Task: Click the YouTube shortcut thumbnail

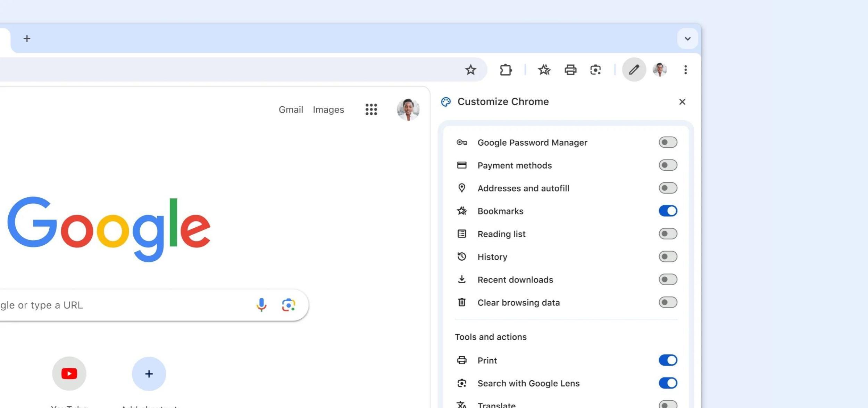Action: 69,374
